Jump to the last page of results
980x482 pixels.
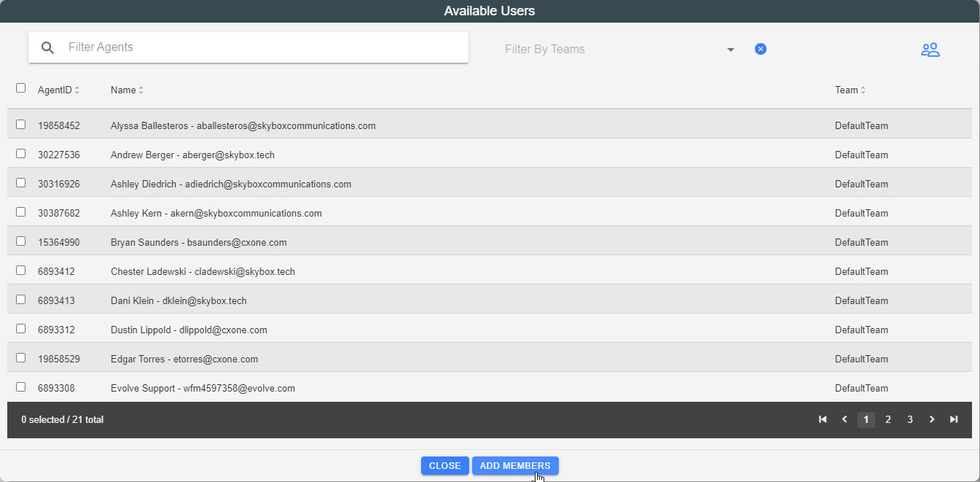tap(954, 419)
